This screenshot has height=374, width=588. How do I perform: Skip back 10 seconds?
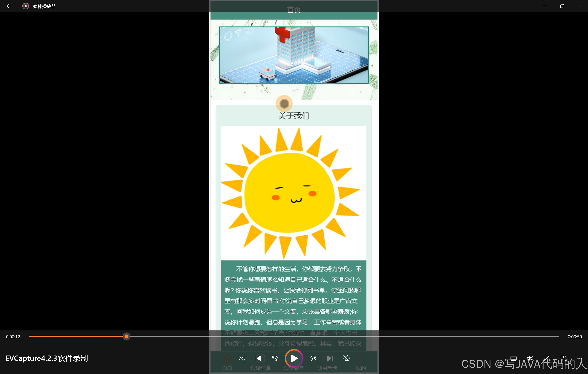coord(275,358)
